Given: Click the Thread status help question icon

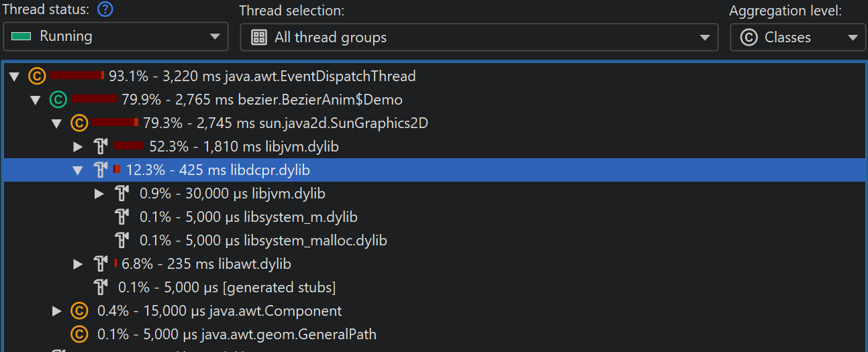Looking at the screenshot, I should tap(105, 10).
